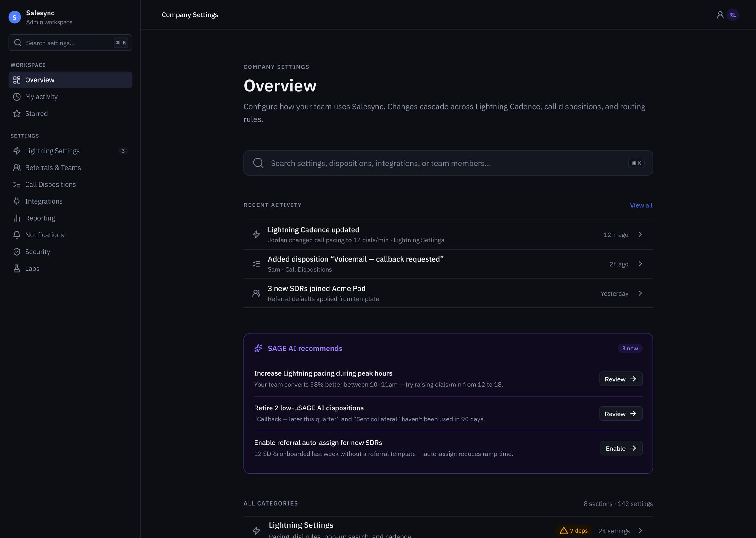The width and height of the screenshot is (756, 538).
Task: Go to Notifications settings
Action: click(70, 235)
